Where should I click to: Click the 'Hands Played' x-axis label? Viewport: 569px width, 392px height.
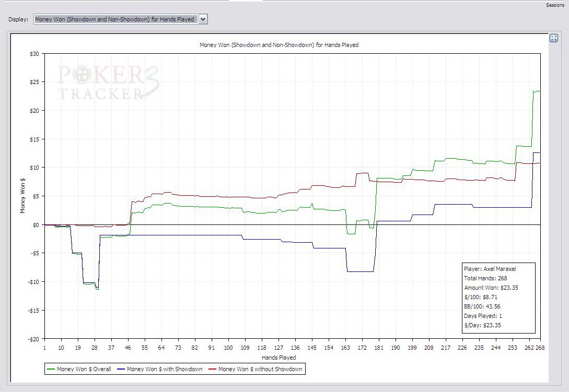(278, 358)
